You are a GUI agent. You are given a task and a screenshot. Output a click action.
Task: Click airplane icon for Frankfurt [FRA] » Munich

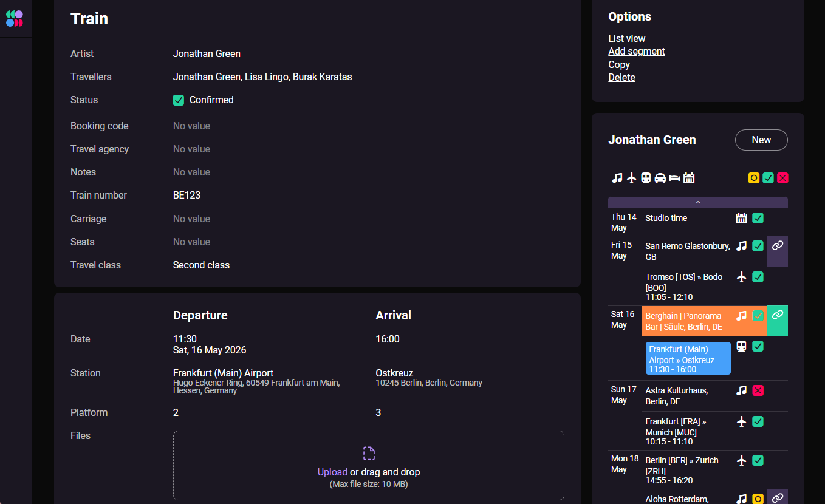741,421
